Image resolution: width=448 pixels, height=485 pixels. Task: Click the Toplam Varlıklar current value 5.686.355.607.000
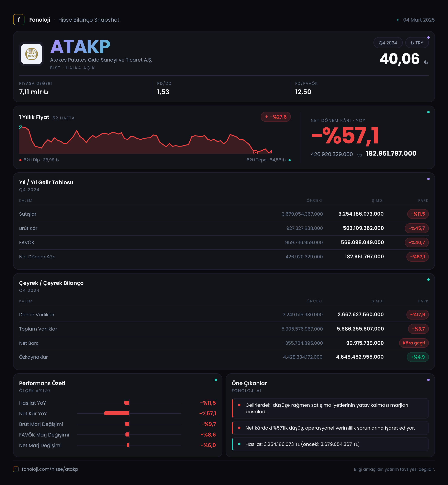coord(360,329)
